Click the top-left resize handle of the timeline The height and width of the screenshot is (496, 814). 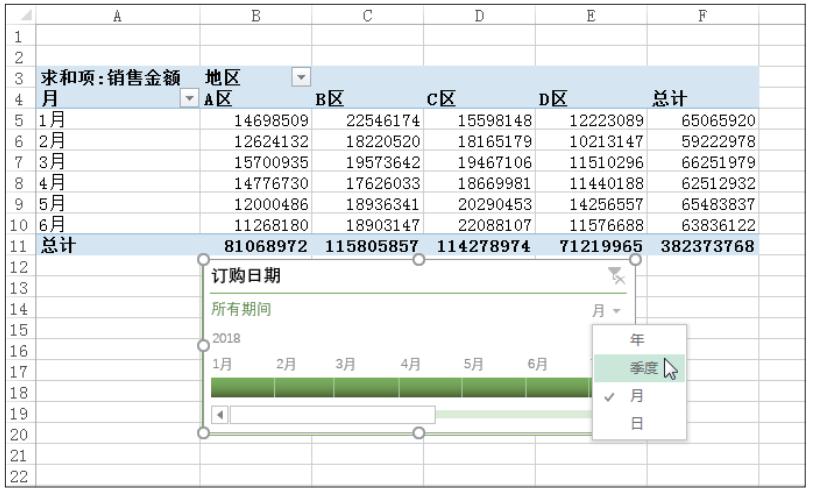(x=204, y=259)
